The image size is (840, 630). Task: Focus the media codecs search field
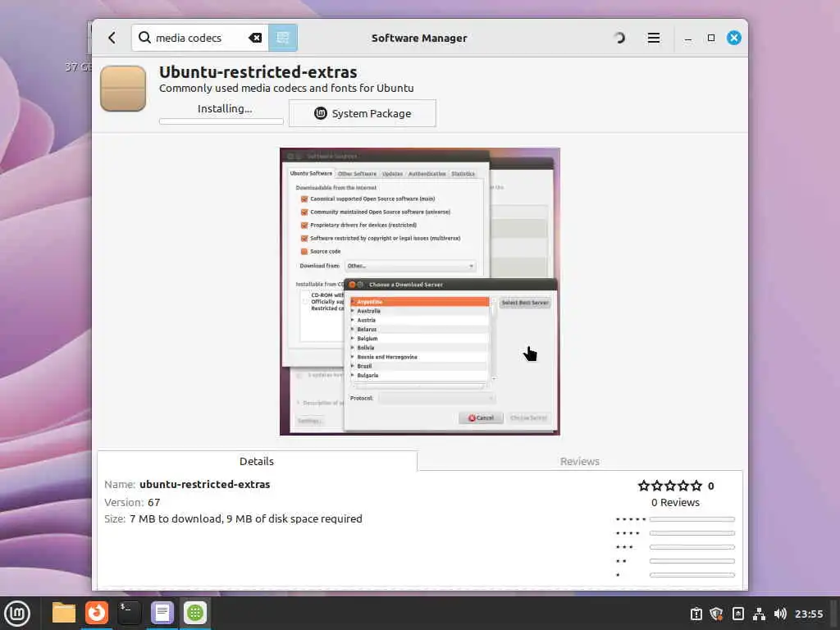pyautogui.click(x=199, y=38)
